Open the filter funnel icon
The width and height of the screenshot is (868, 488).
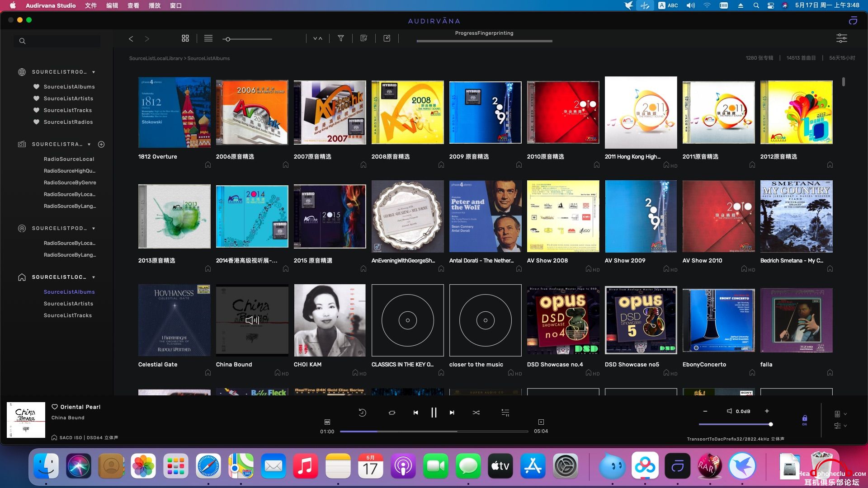pos(341,38)
